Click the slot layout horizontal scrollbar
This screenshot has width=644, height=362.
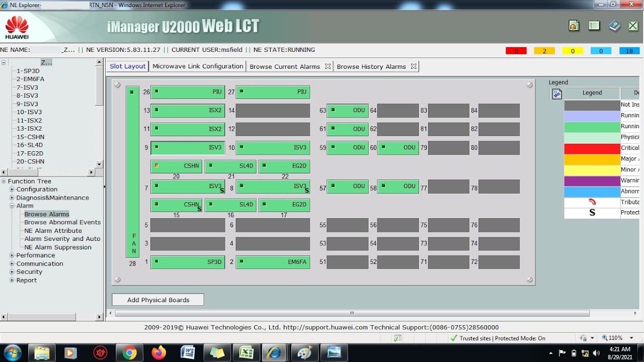tap(352, 313)
